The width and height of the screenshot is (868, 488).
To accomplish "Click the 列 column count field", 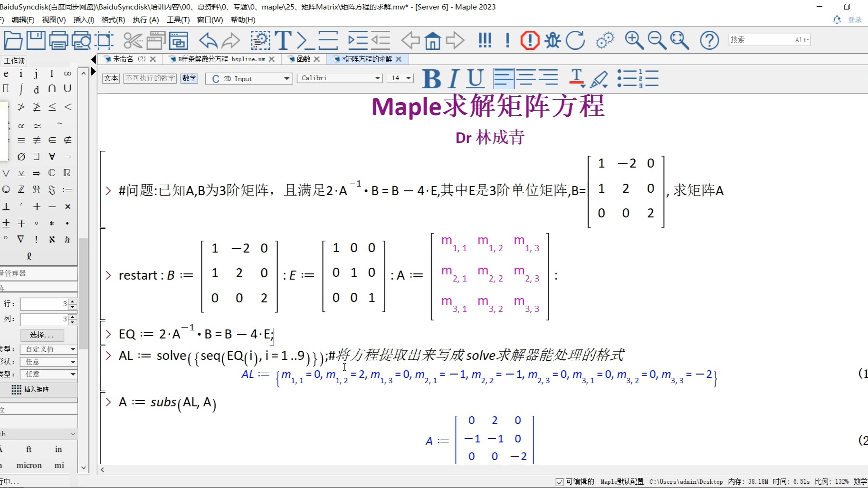I will 45,319.
